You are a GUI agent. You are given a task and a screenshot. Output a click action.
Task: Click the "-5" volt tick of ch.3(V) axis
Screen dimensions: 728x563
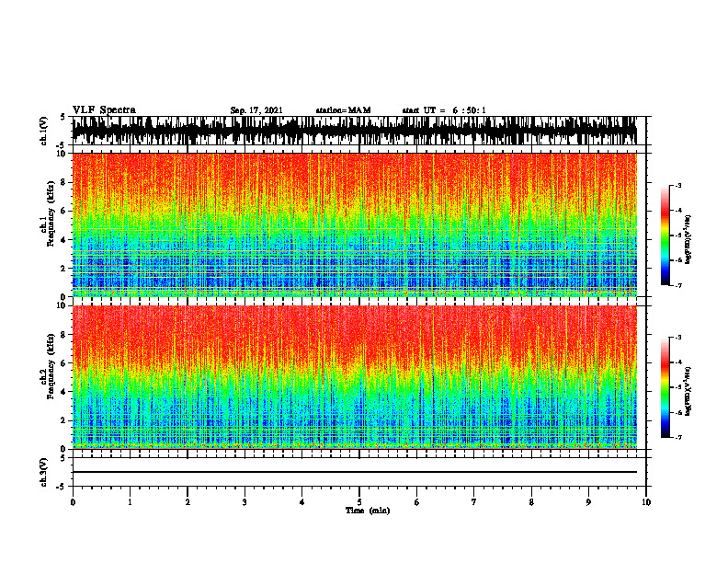point(62,487)
